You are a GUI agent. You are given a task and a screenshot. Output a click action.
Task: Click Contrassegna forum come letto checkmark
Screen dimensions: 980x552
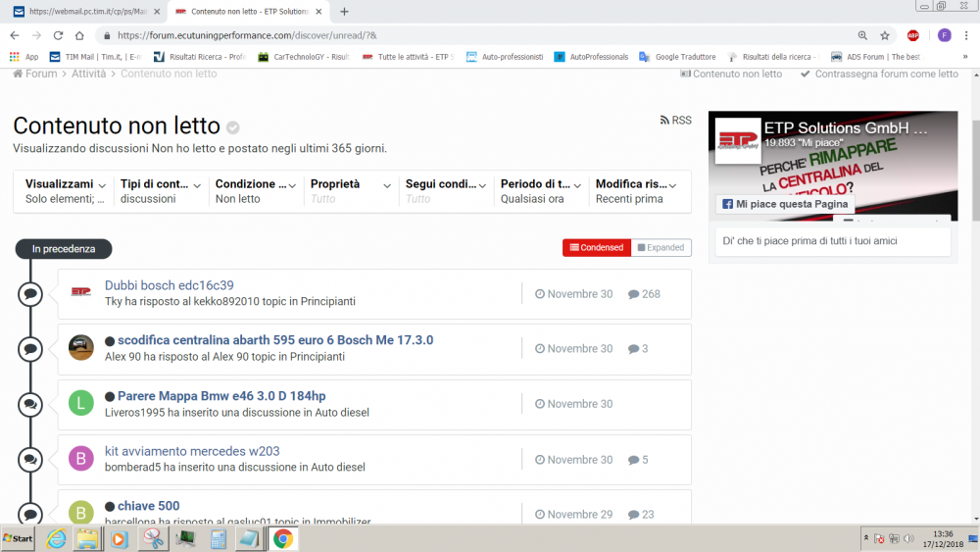[x=806, y=74]
